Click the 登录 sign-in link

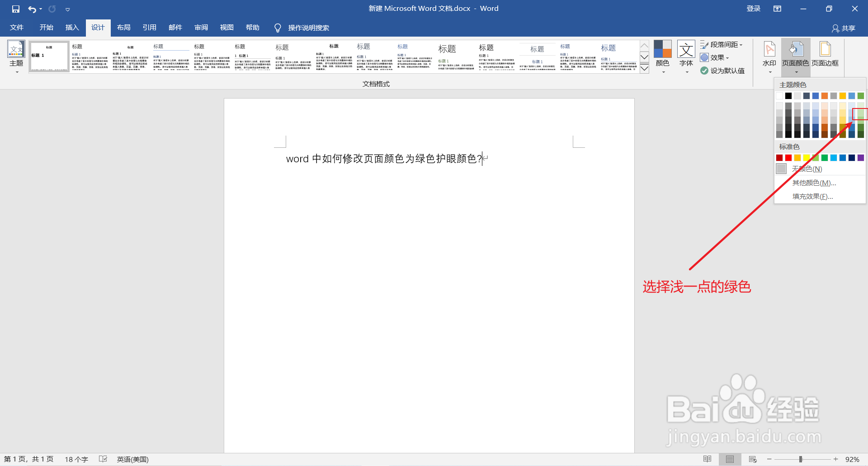(x=753, y=9)
